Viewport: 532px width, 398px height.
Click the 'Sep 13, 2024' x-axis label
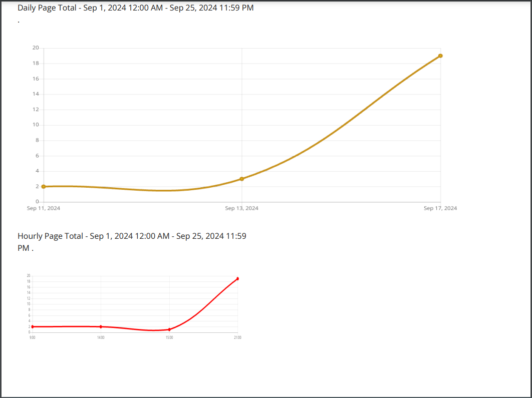tap(242, 208)
